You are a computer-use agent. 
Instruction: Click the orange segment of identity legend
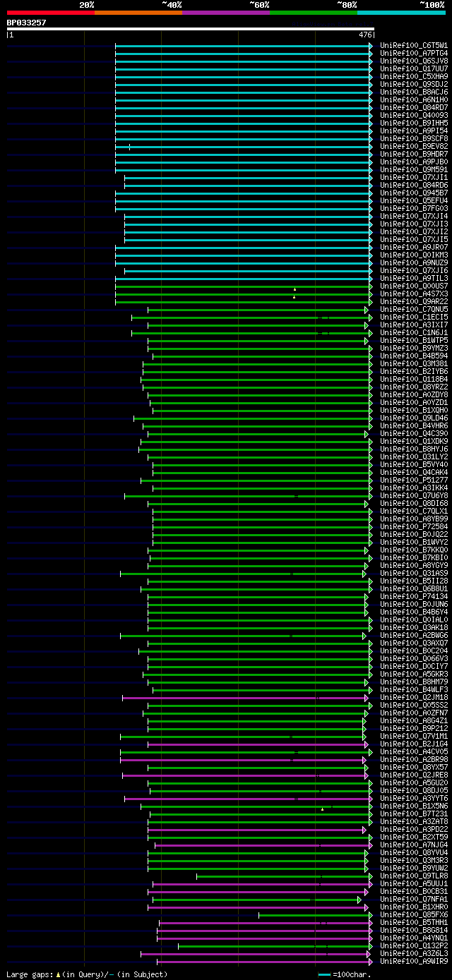point(138,13)
